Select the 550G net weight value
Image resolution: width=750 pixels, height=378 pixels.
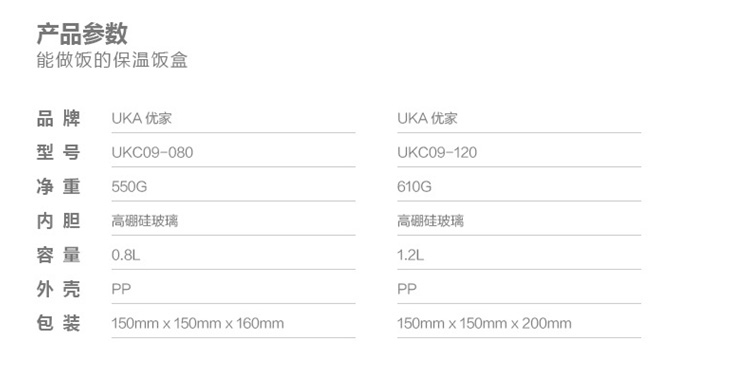coord(129,187)
